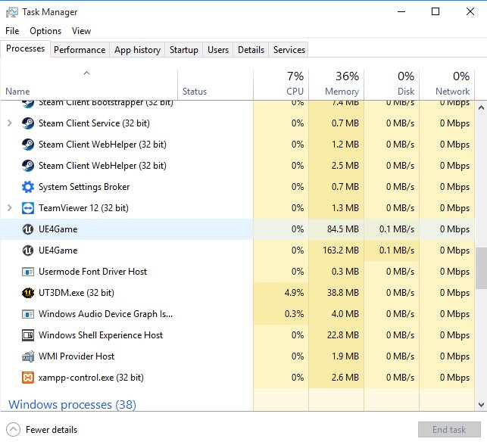Collapse view using Fewer details arrow icon

pyautogui.click(x=13, y=430)
